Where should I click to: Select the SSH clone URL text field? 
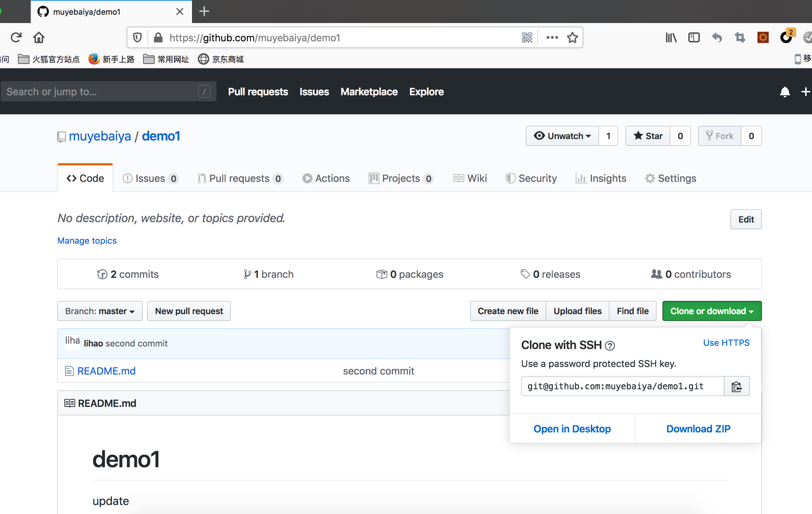pos(623,386)
